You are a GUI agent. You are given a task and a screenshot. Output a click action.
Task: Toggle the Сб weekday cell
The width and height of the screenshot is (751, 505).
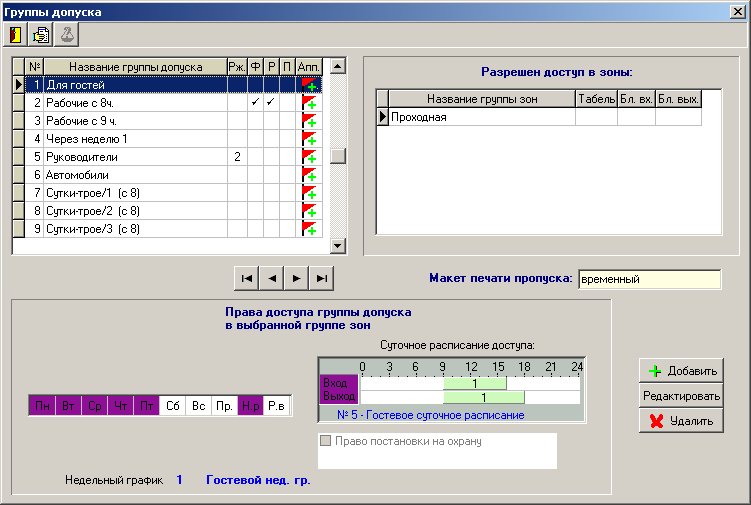[x=172, y=406]
